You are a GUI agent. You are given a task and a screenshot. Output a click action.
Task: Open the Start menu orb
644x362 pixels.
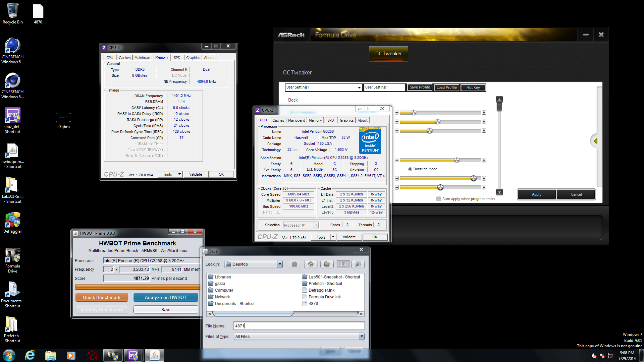(x=9, y=355)
